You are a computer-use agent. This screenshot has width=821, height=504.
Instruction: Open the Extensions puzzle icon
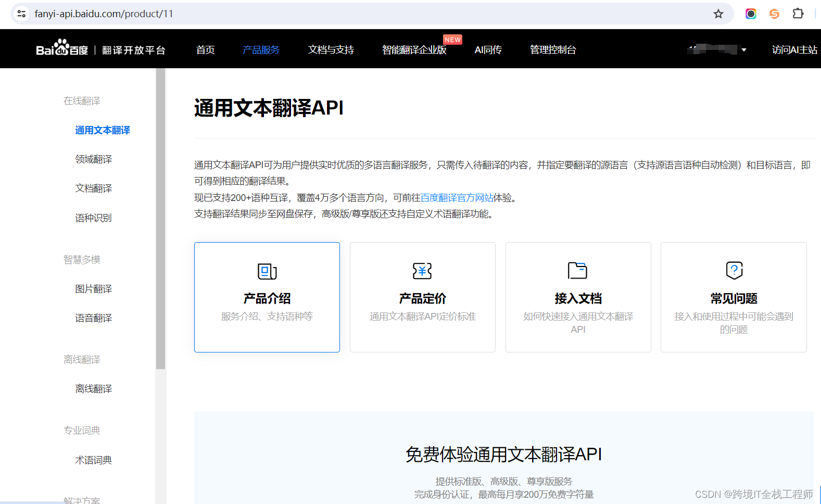coord(798,14)
